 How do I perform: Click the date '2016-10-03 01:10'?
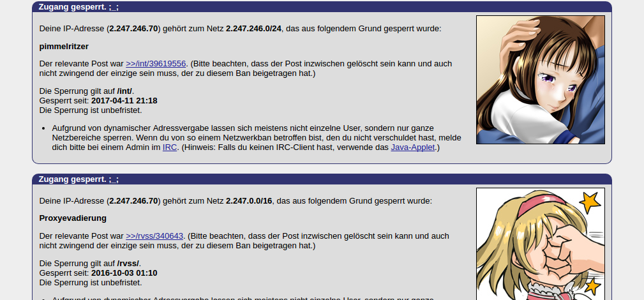click(x=124, y=273)
